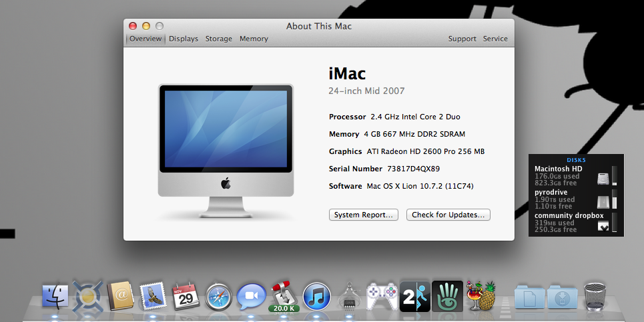Click the iMac computer image
The image size is (644, 322).
coord(226,151)
